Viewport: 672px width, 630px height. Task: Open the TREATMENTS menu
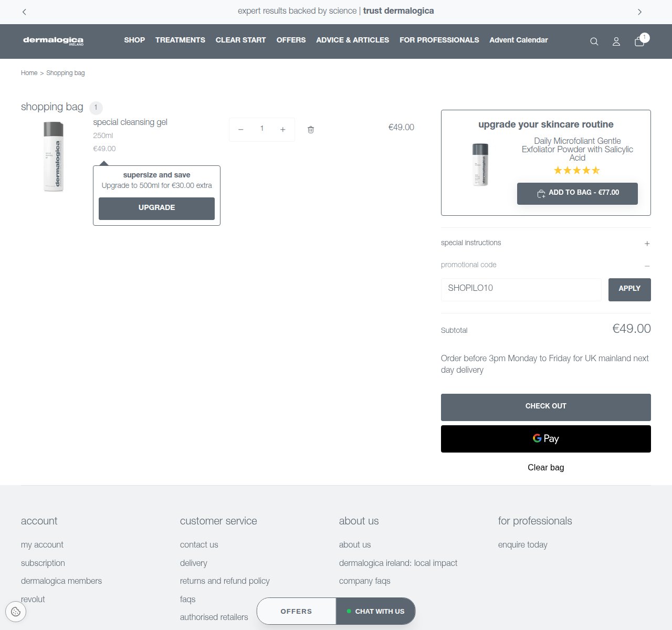(180, 40)
